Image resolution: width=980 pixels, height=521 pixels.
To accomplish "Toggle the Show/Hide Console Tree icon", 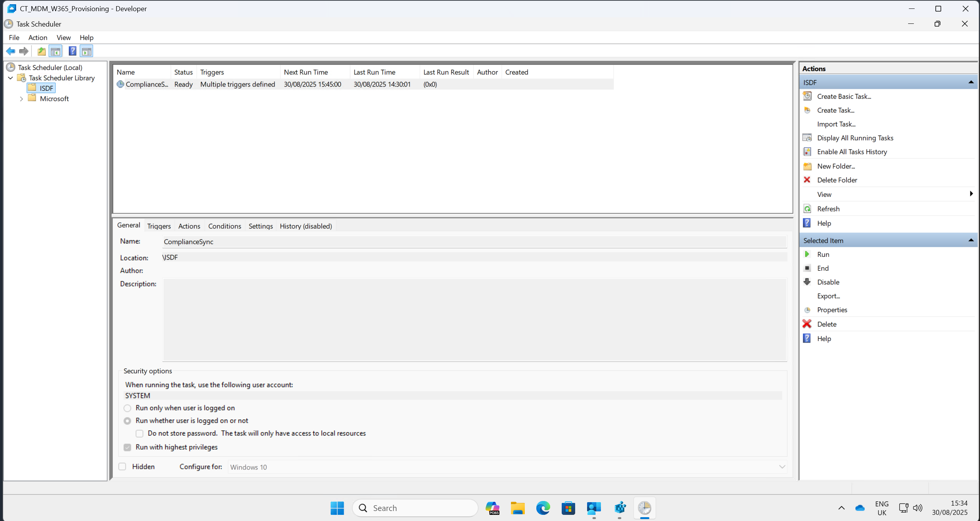I will click(55, 51).
